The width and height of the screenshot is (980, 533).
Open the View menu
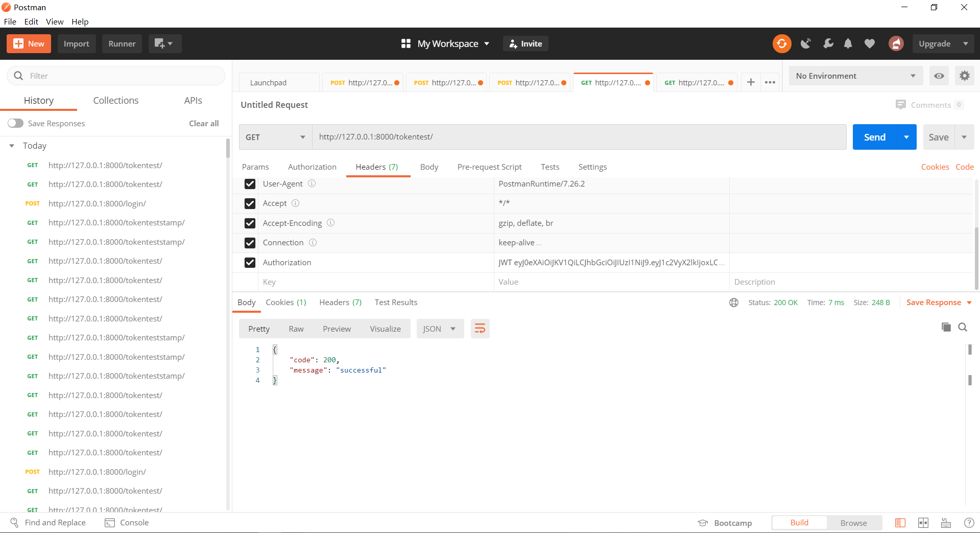point(54,21)
